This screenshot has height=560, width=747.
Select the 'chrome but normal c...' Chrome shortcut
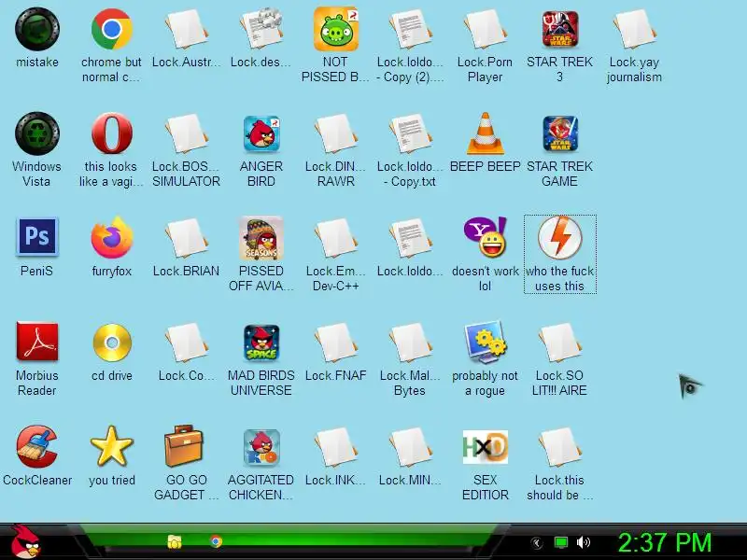coord(111,30)
